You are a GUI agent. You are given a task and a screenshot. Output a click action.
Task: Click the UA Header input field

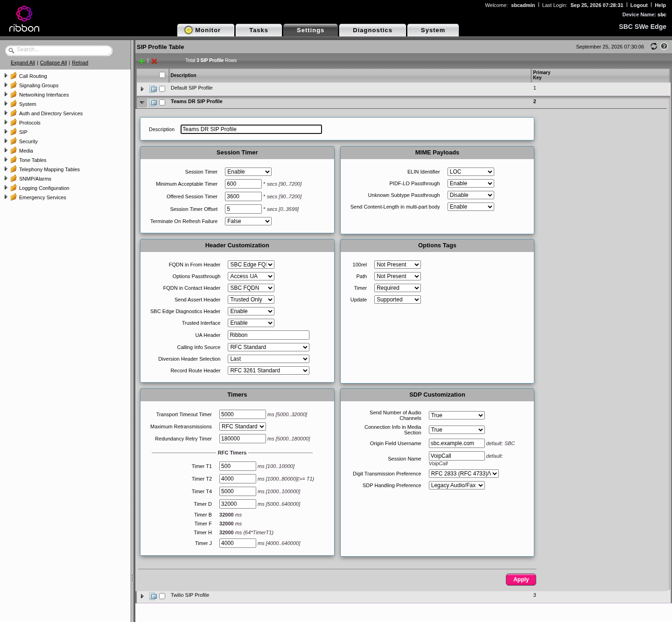268,335
